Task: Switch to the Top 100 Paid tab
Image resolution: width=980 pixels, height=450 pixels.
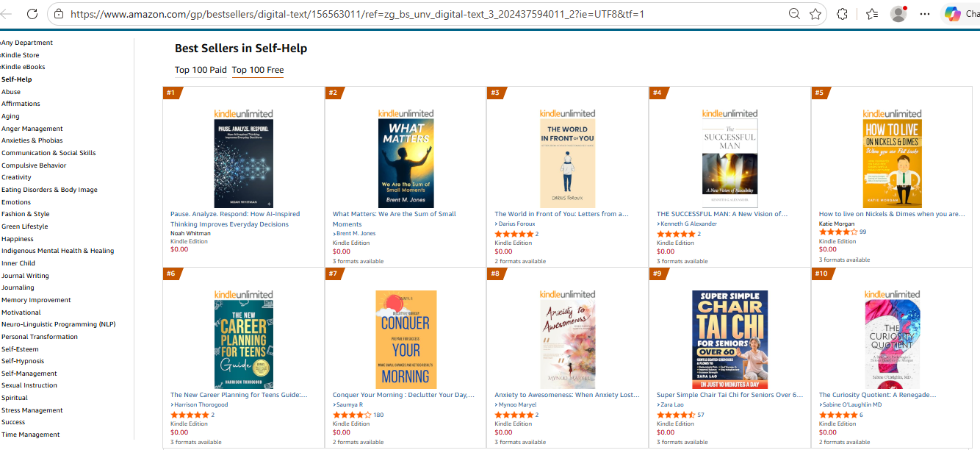Action: pyautogui.click(x=201, y=70)
